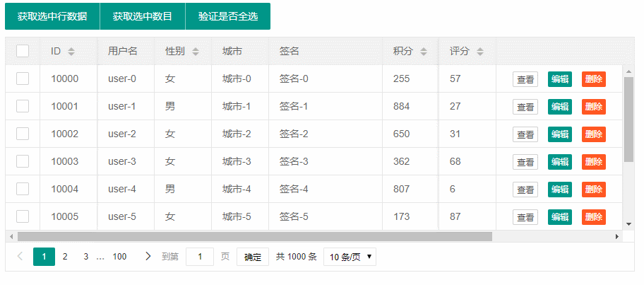
Task: Open the 10 条/页 page size dropdown
Action: tap(350, 257)
